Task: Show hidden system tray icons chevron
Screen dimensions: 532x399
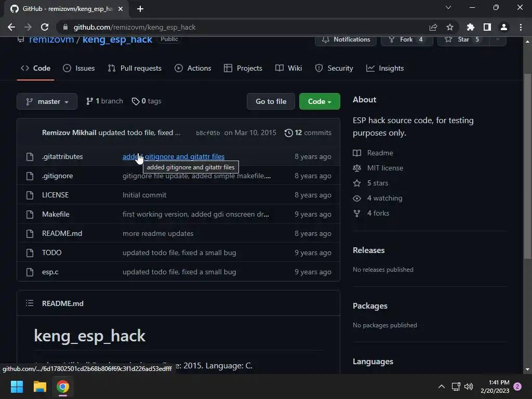Action: click(442, 387)
